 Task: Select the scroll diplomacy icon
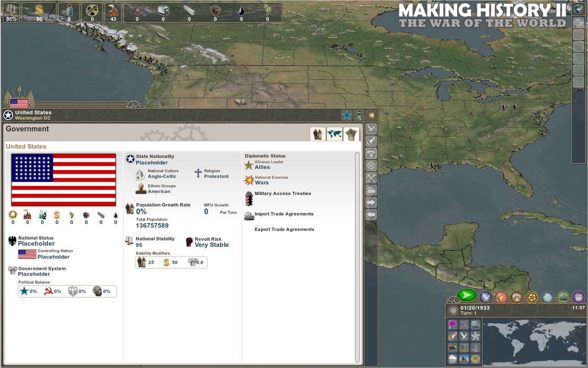(501, 298)
